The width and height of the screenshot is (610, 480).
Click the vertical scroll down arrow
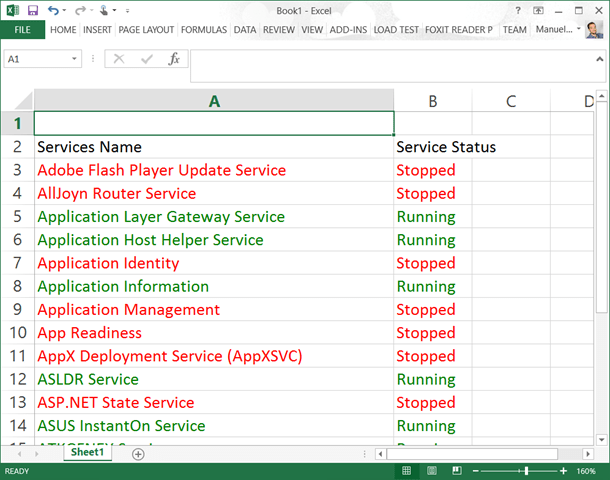click(602, 440)
